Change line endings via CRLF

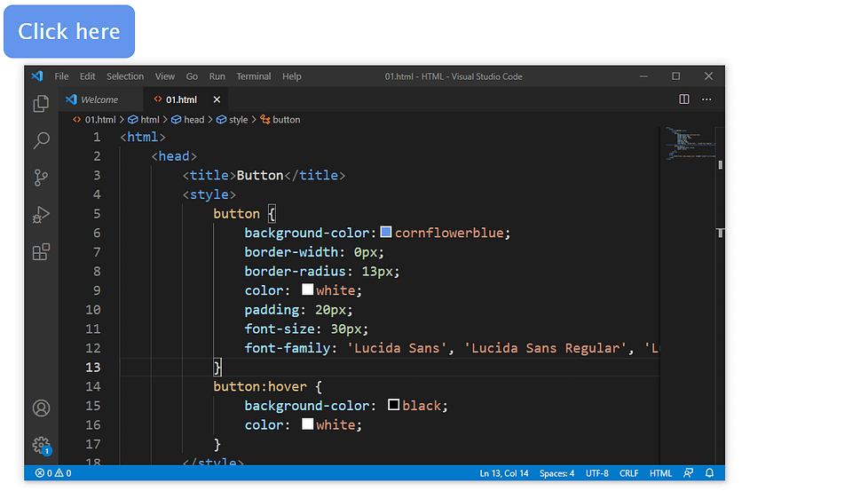[629, 473]
